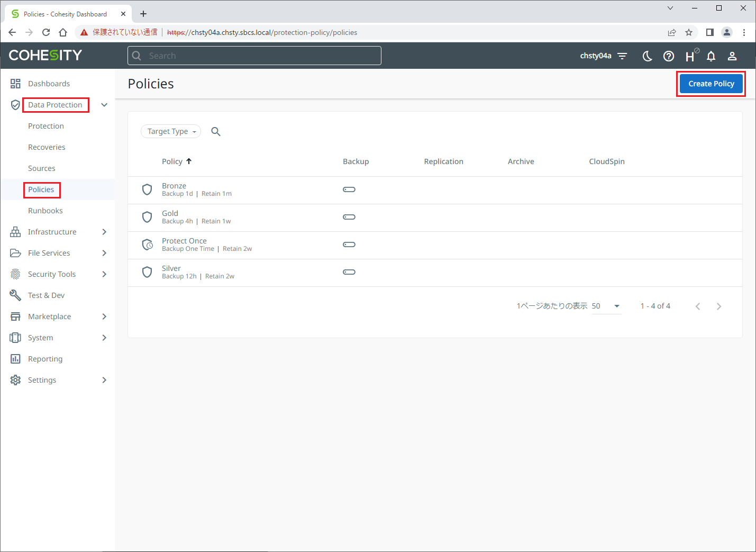Image resolution: width=756 pixels, height=552 pixels.
Task: Go to next page arrow
Action: 719,306
